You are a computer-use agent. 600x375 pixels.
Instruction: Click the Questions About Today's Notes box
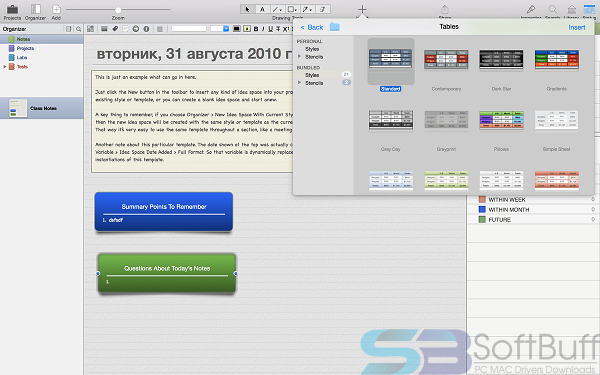(x=167, y=273)
